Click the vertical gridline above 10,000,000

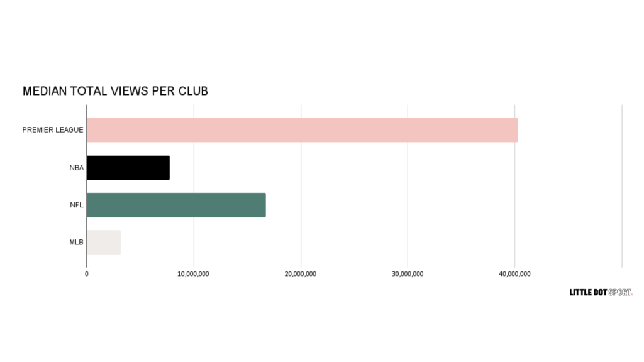[194, 151]
